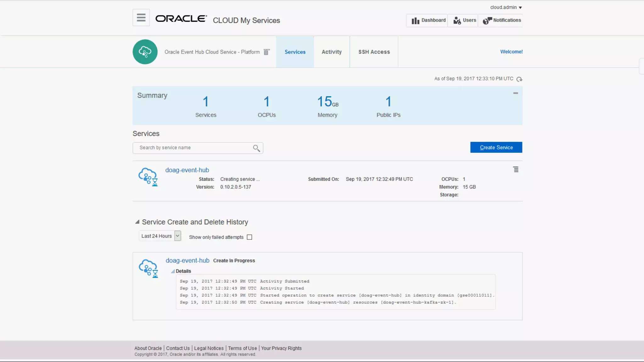The image size is (644, 362).
Task: Switch to the Activity tab
Action: pyautogui.click(x=331, y=52)
